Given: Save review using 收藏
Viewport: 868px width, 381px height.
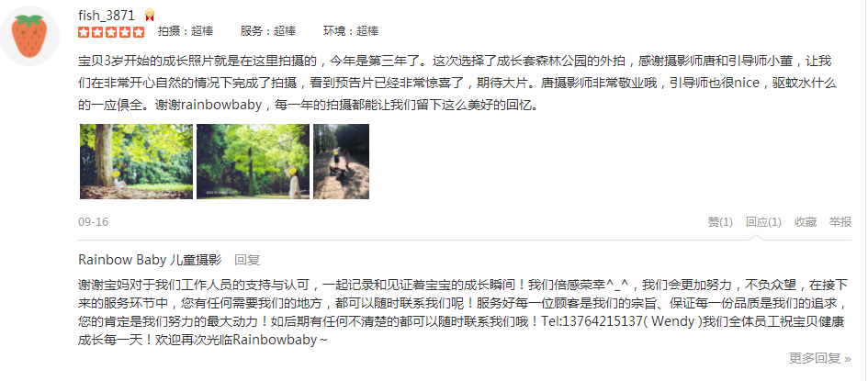Looking at the screenshot, I should [x=806, y=222].
